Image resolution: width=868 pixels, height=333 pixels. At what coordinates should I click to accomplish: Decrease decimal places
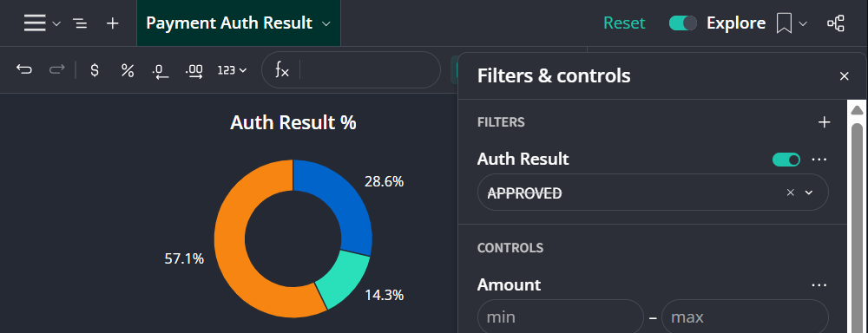click(x=161, y=71)
